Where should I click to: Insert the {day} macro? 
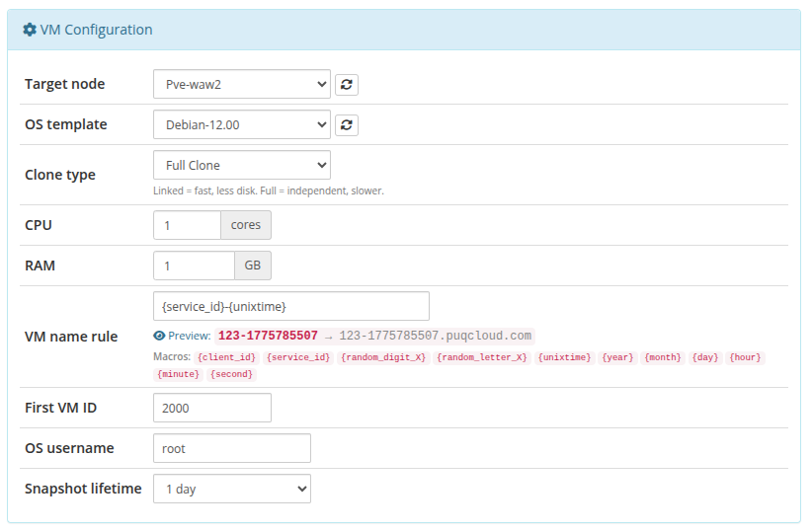pyautogui.click(x=705, y=357)
